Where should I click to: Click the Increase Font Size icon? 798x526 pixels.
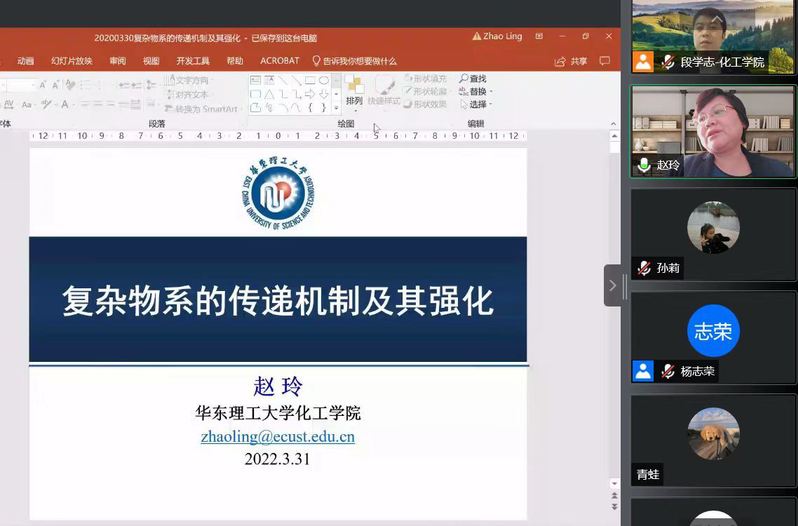[x=43, y=85]
